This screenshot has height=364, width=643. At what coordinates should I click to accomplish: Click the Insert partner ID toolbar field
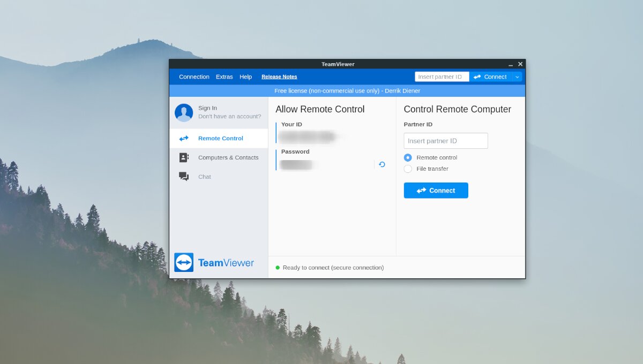point(442,77)
